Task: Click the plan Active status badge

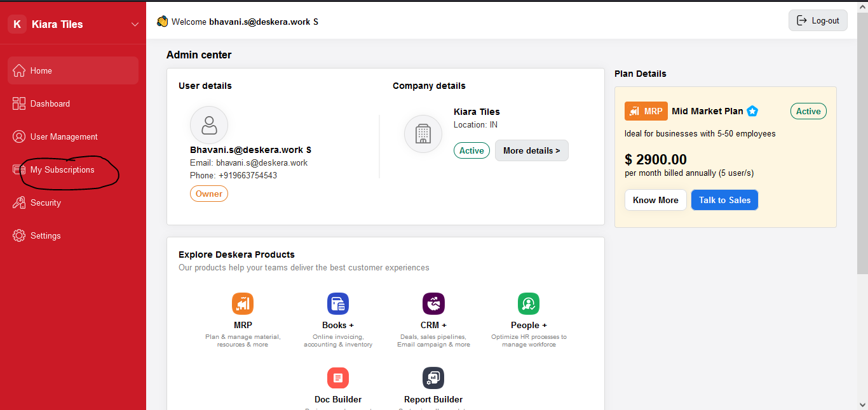Action: tap(808, 111)
